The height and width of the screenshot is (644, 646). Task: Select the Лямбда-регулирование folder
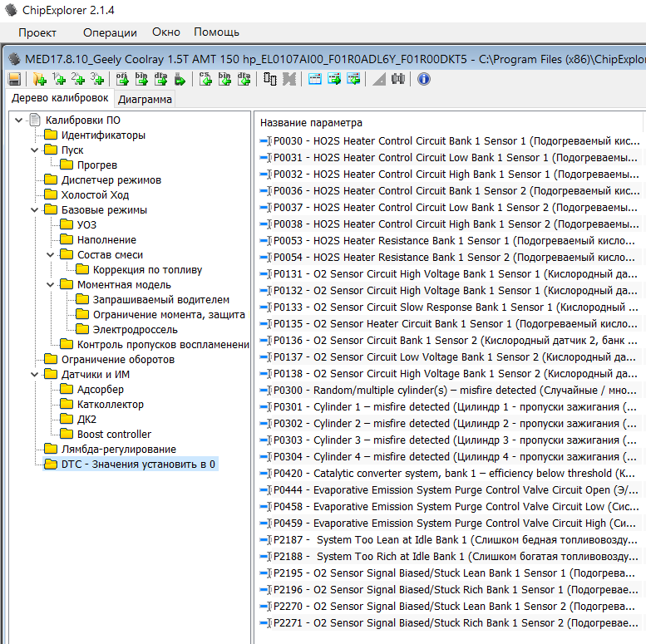tap(118, 450)
